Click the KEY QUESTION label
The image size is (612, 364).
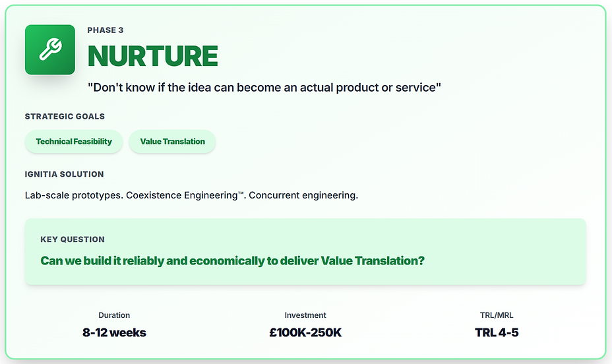[73, 239]
